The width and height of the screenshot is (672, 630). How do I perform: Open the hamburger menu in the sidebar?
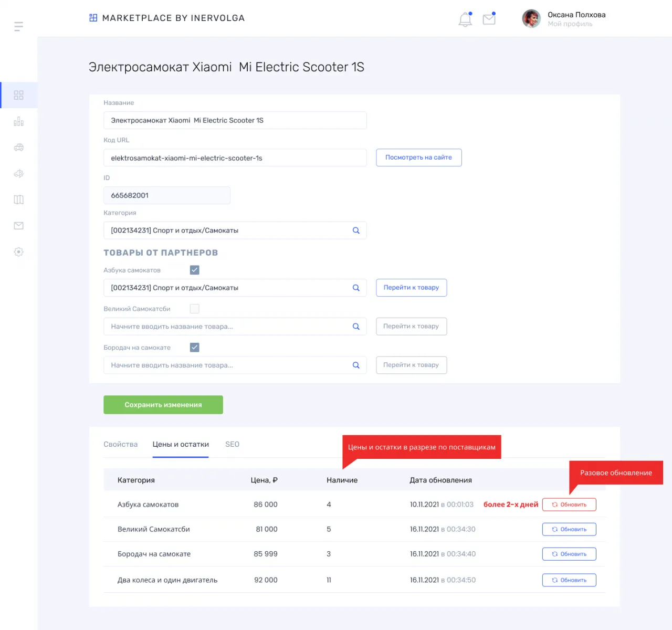18,26
